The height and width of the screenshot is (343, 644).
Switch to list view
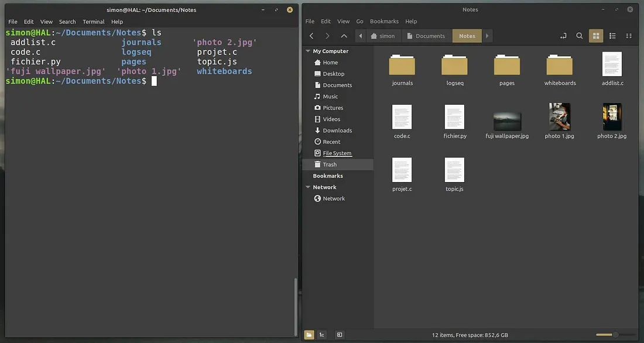[x=612, y=36]
